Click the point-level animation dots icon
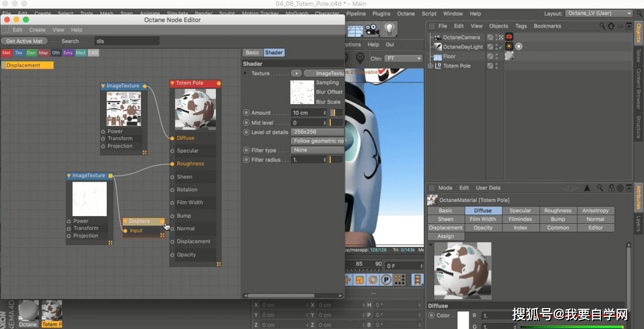Image resolution: width=644 pixels, height=329 pixels. 400,280
